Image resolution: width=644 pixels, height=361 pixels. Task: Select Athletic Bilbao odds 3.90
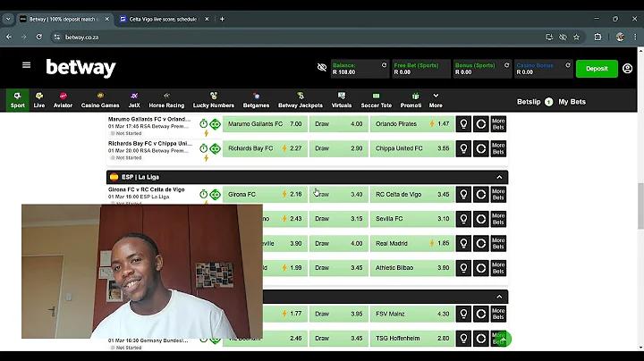pyautogui.click(x=412, y=268)
